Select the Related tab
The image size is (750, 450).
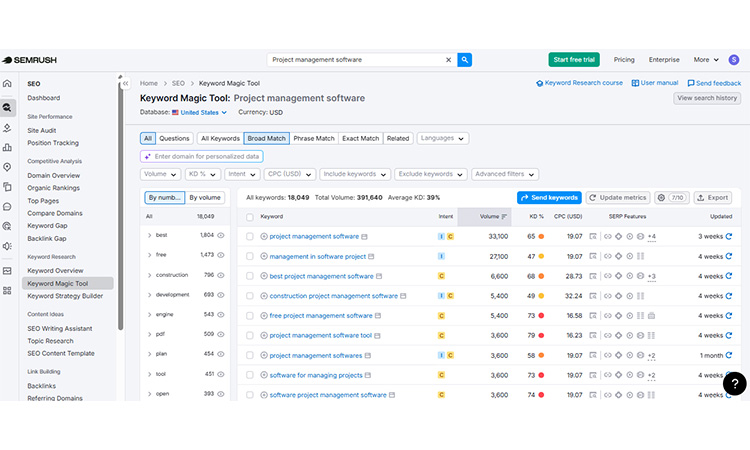tap(398, 138)
